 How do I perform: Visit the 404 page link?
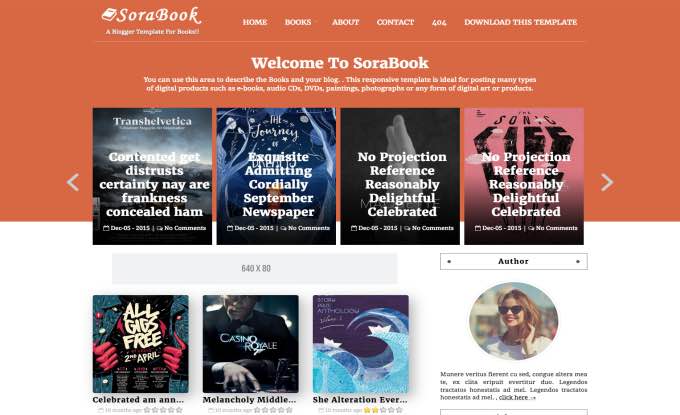(x=439, y=22)
